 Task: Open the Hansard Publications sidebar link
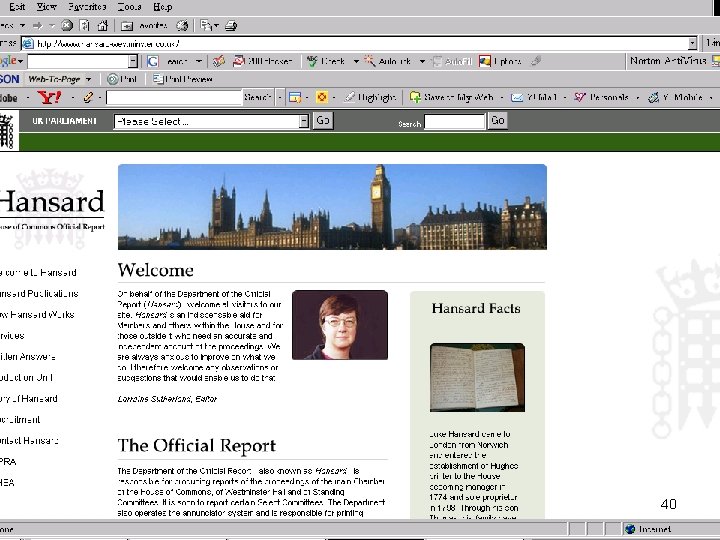coord(39,293)
